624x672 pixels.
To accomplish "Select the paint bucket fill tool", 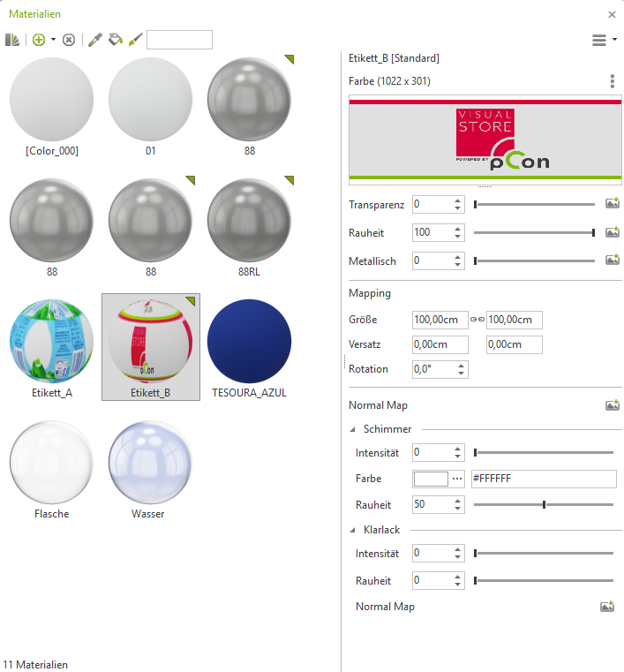I will (x=115, y=40).
